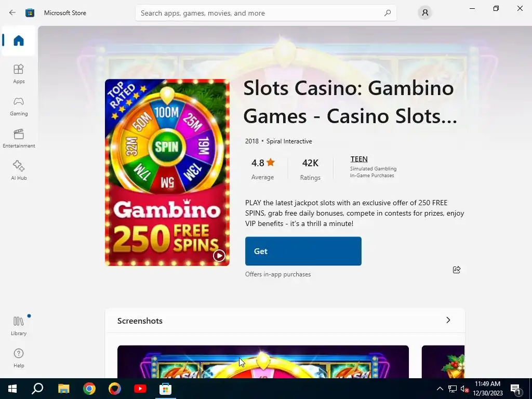Open the AI Hub
The width and height of the screenshot is (532, 399).
(x=19, y=170)
